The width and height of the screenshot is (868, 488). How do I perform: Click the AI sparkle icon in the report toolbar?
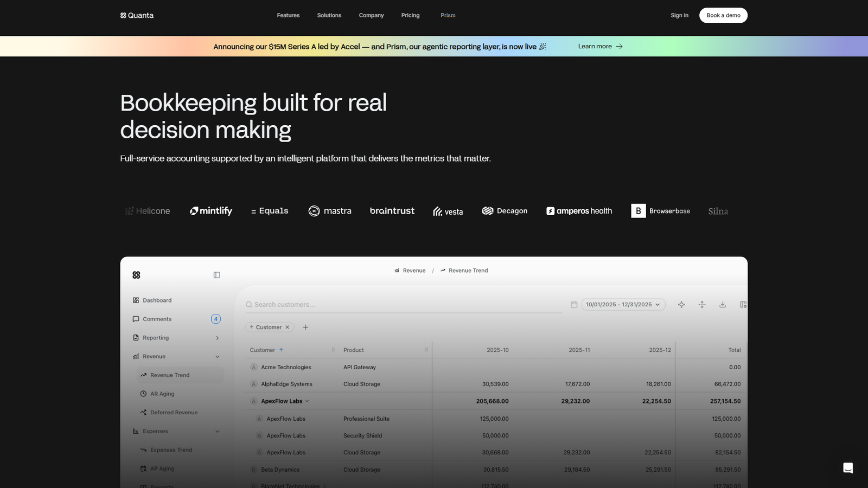tap(681, 304)
